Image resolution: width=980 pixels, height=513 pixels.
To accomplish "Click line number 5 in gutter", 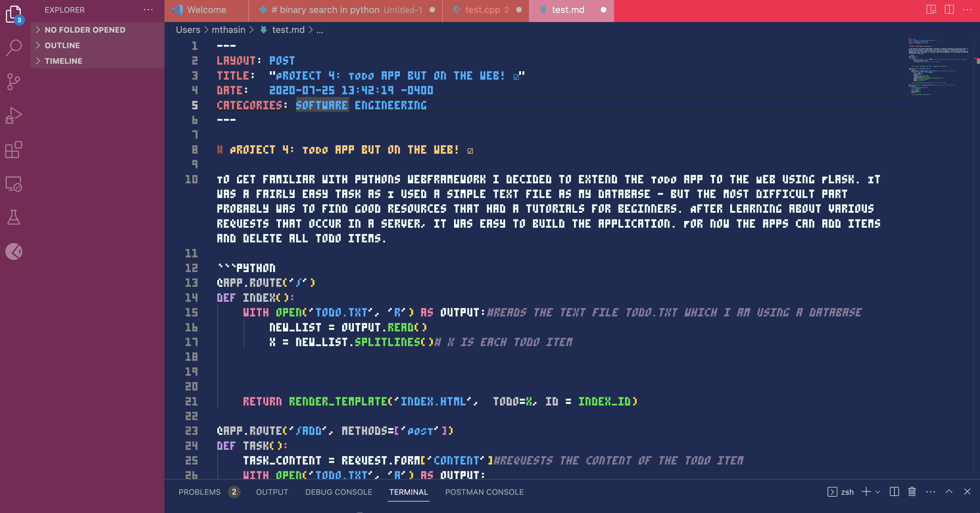I will [x=194, y=105].
